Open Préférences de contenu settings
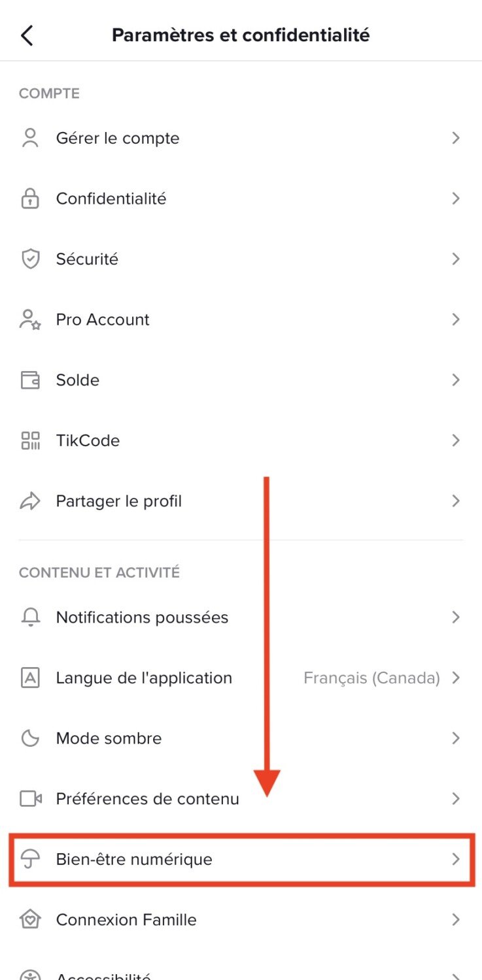This screenshot has width=482, height=980. (x=148, y=798)
